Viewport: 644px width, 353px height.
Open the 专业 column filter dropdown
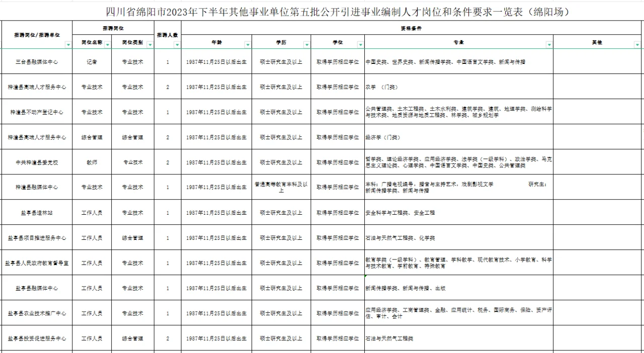pyautogui.click(x=549, y=45)
